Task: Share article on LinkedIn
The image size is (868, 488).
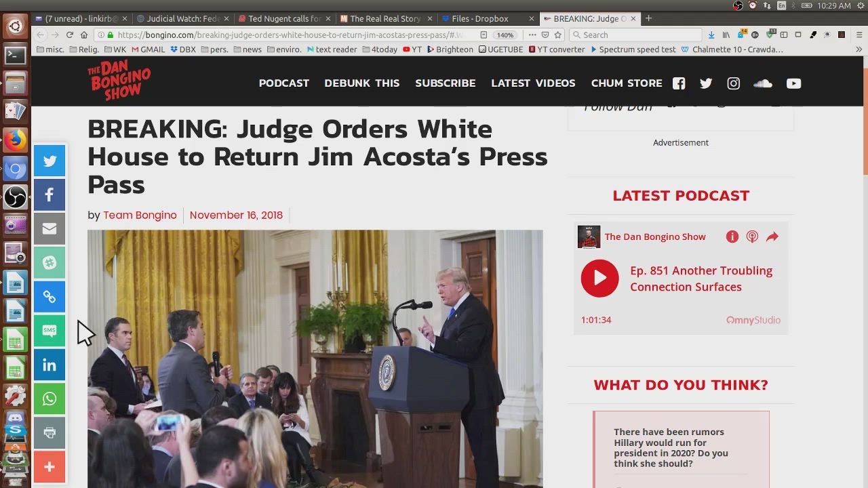Action: [x=50, y=365]
